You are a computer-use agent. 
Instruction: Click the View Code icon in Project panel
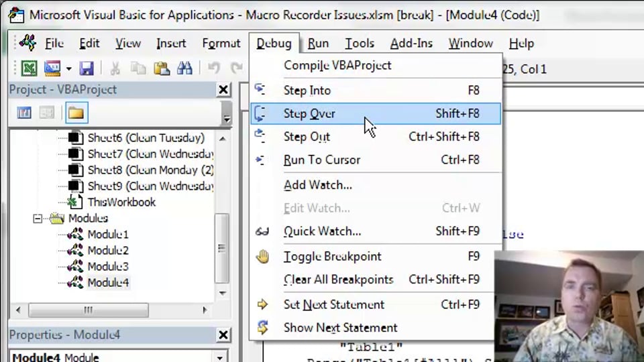pyautogui.click(x=24, y=113)
